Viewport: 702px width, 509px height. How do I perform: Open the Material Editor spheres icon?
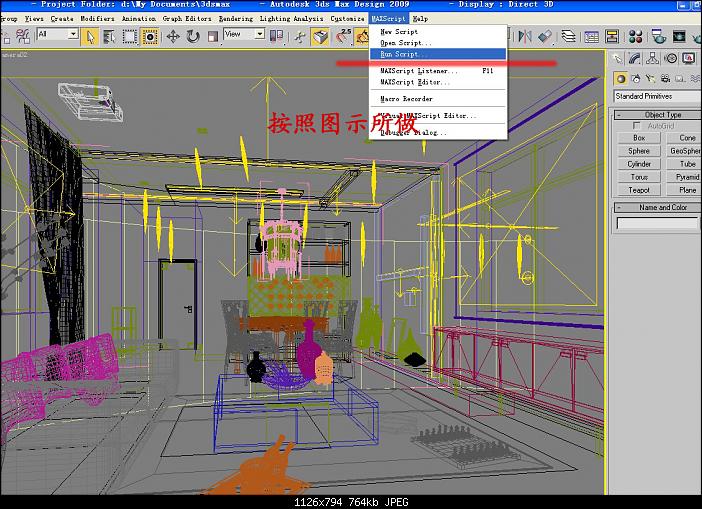click(635, 36)
